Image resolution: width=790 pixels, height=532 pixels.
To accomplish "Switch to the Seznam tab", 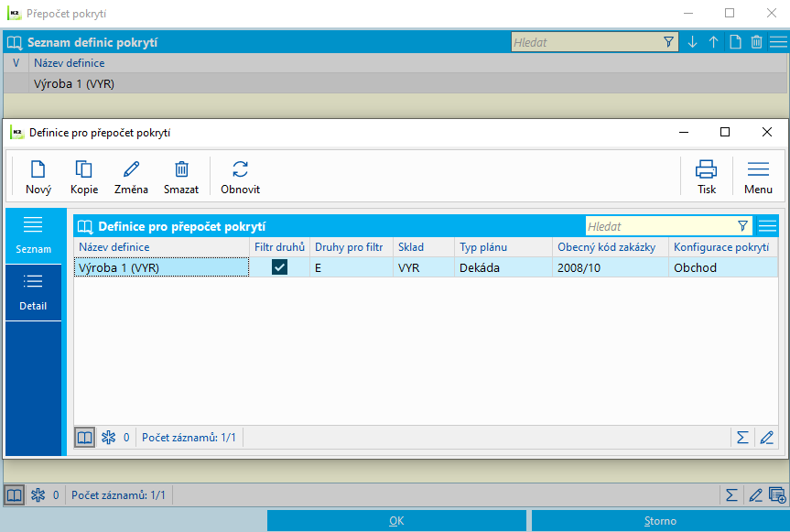I will coord(33,235).
